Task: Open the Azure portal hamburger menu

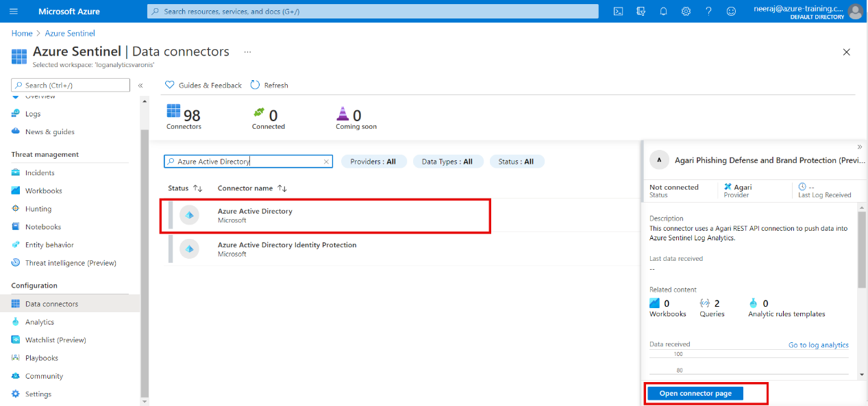Action: coord(14,11)
